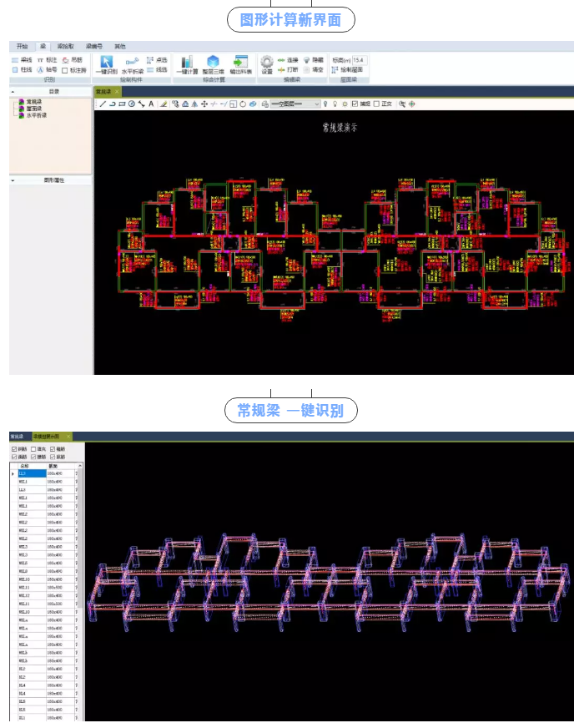The width and height of the screenshot is (584, 728).
Task: Collapse the 目录 panel header arrow
Action: coord(13,91)
